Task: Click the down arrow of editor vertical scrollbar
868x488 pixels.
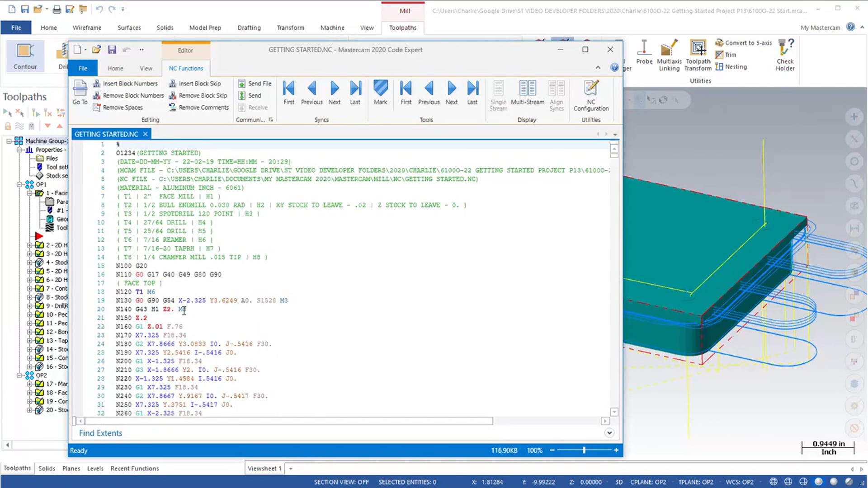Action: tap(614, 412)
